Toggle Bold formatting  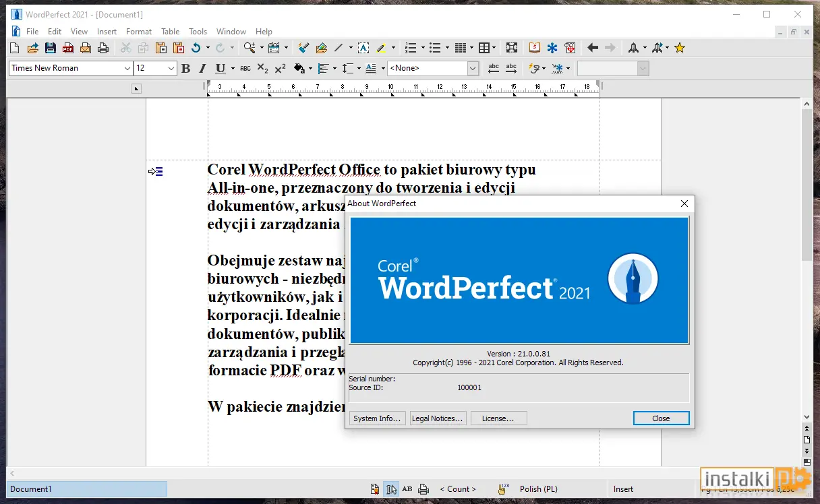click(x=185, y=68)
